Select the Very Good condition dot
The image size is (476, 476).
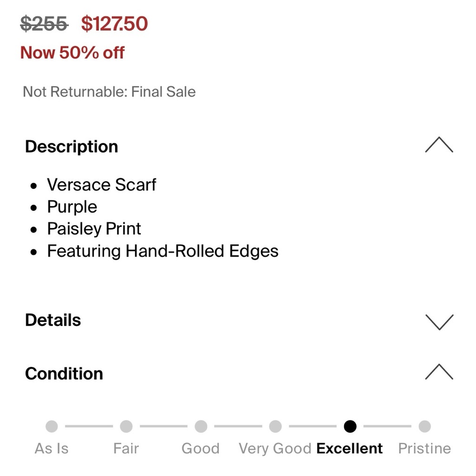275,426
